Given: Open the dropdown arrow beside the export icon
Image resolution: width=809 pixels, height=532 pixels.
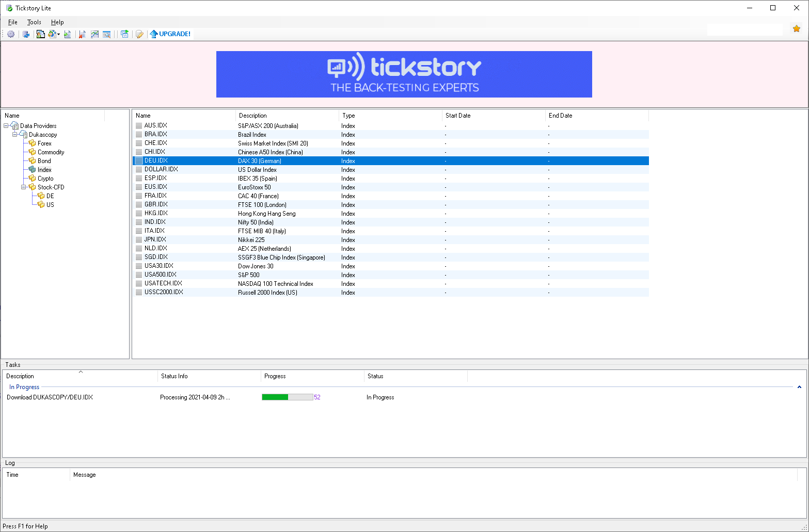Looking at the screenshot, I should (x=58, y=34).
